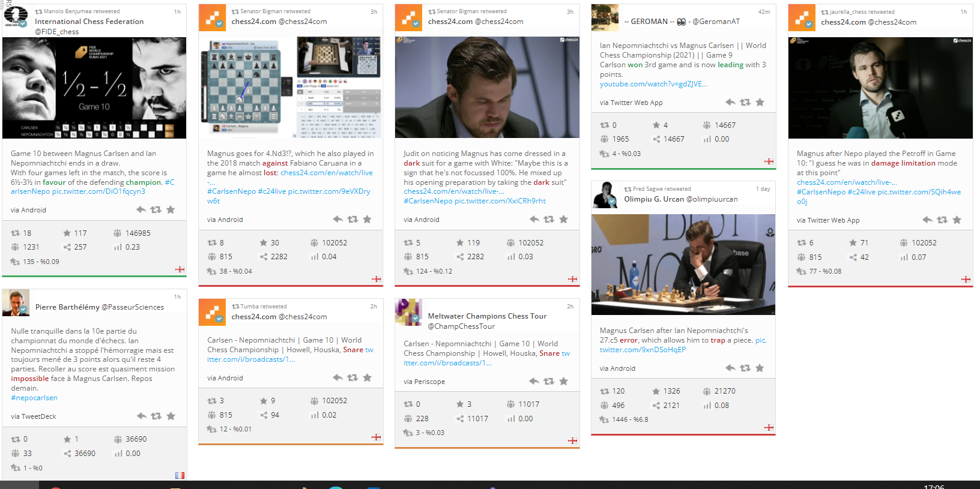The height and width of the screenshot is (489, 980).
Task: Favorite Olimpiu Urcan 27.c5 error tweet
Action: [760, 368]
